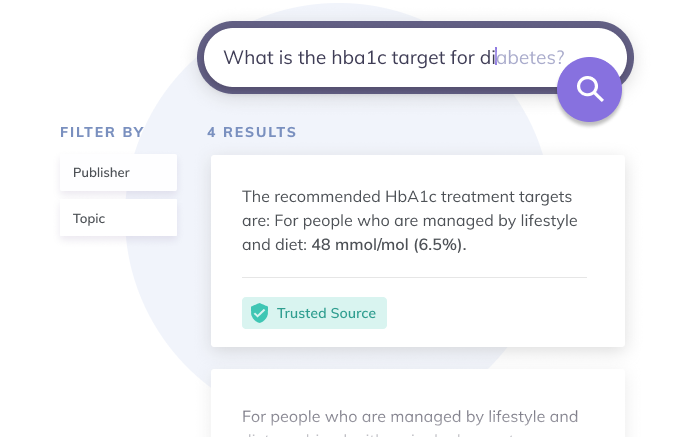Screen dimensions: 695x437
Task: Open the second result starting 'For people who'
Action: coord(418,403)
